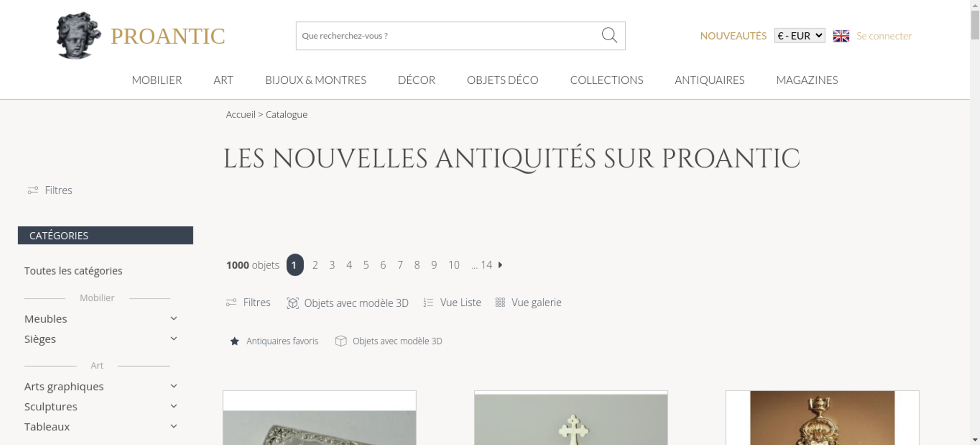Go to page 5 of results
980x445 pixels.
[x=366, y=265]
